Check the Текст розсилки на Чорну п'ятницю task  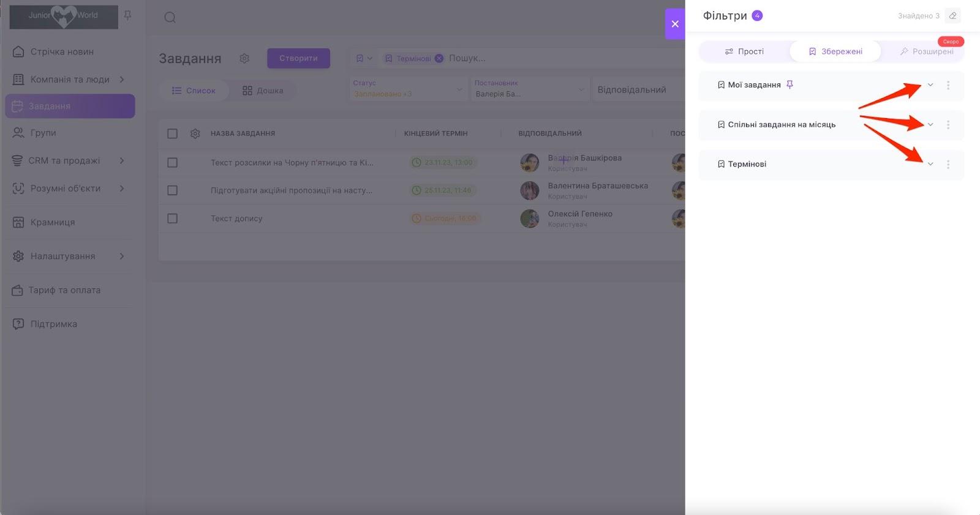(173, 163)
